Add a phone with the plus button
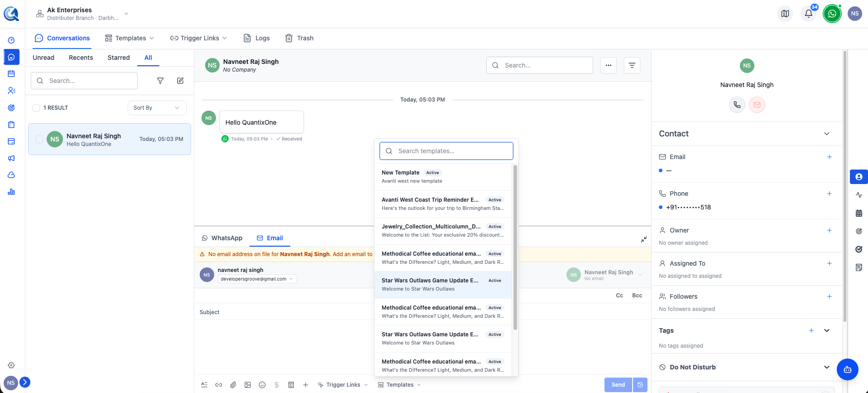 tap(830, 194)
